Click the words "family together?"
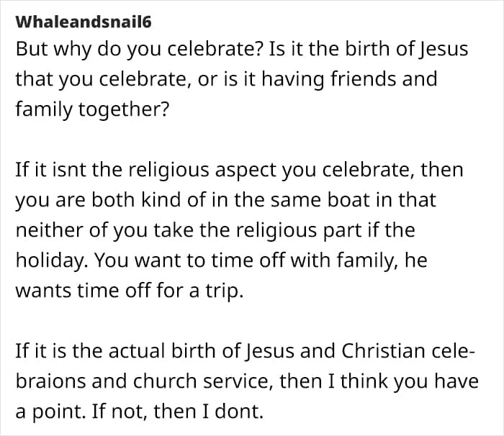This screenshot has height=436, width=504. click(x=92, y=109)
